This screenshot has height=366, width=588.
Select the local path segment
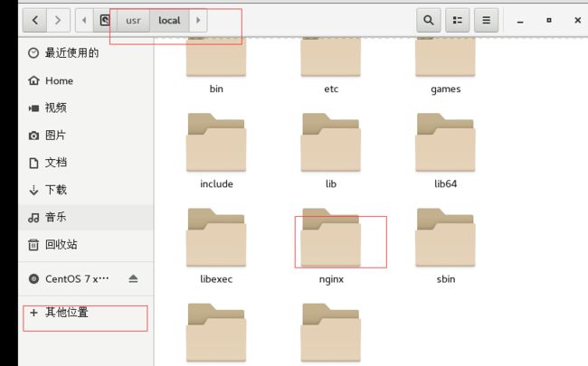[169, 20]
